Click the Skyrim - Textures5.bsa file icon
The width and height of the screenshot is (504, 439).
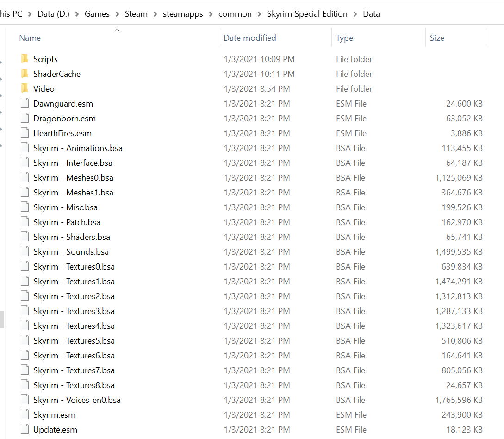coord(25,340)
